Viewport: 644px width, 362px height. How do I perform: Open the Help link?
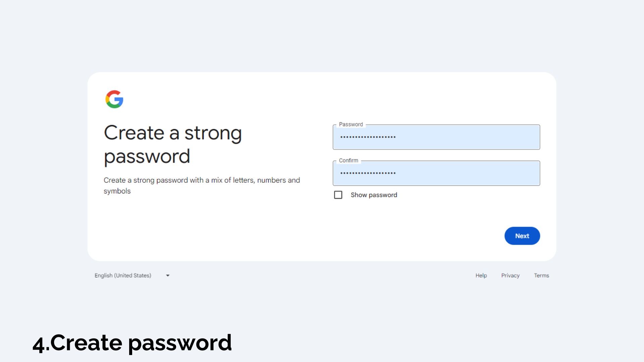point(481,275)
